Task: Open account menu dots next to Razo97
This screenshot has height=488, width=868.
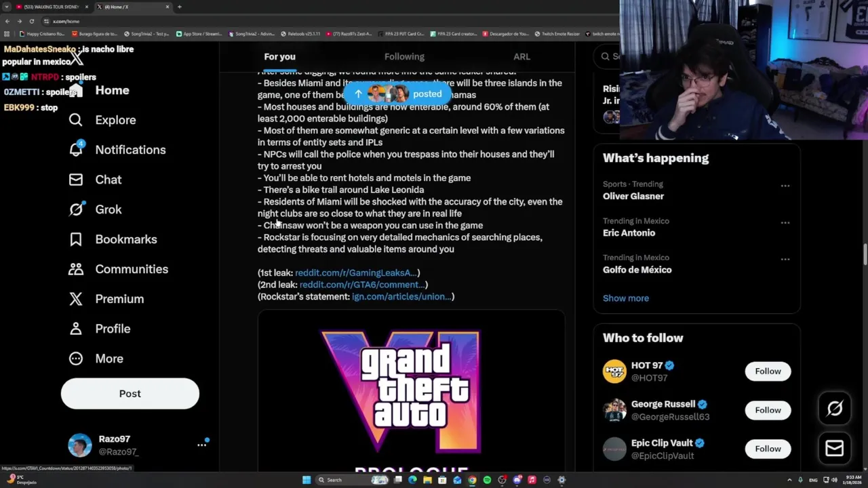Action: pyautogui.click(x=201, y=445)
